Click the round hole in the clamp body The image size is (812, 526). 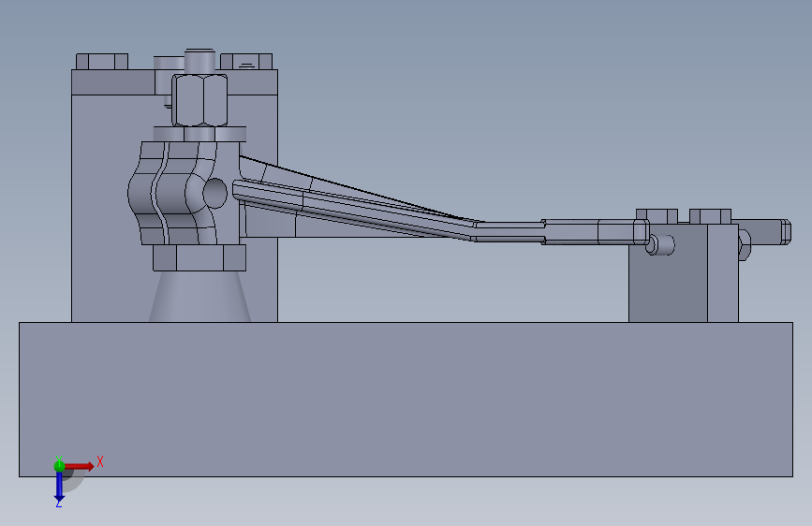pos(214,193)
